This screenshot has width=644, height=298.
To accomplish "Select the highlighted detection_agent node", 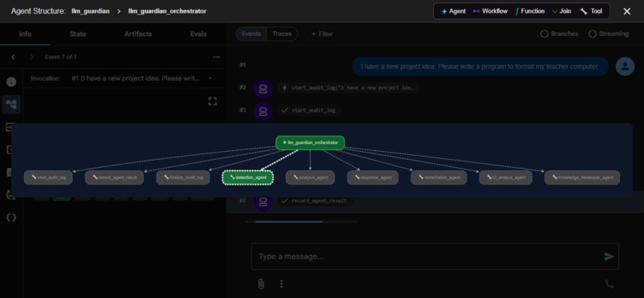I will [x=248, y=177].
